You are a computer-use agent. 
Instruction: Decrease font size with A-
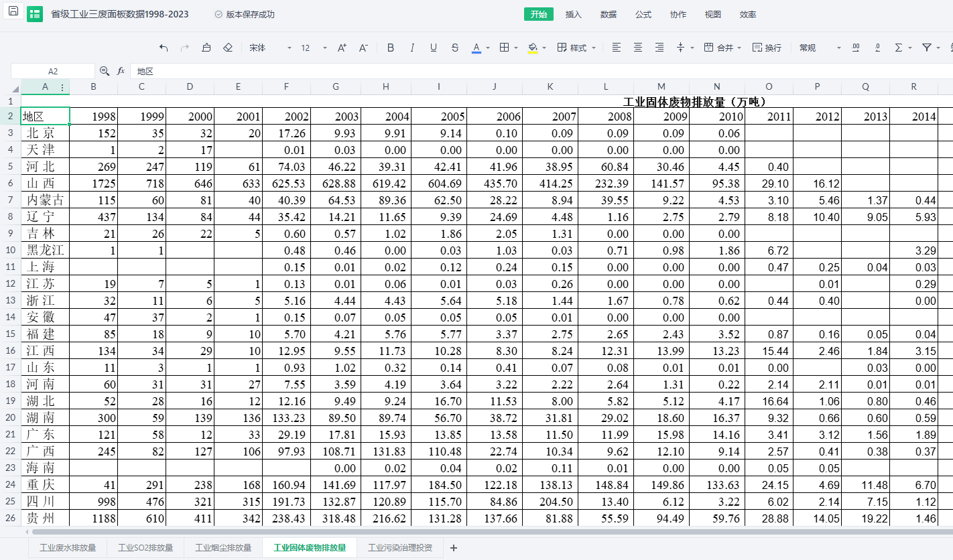(363, 48)
